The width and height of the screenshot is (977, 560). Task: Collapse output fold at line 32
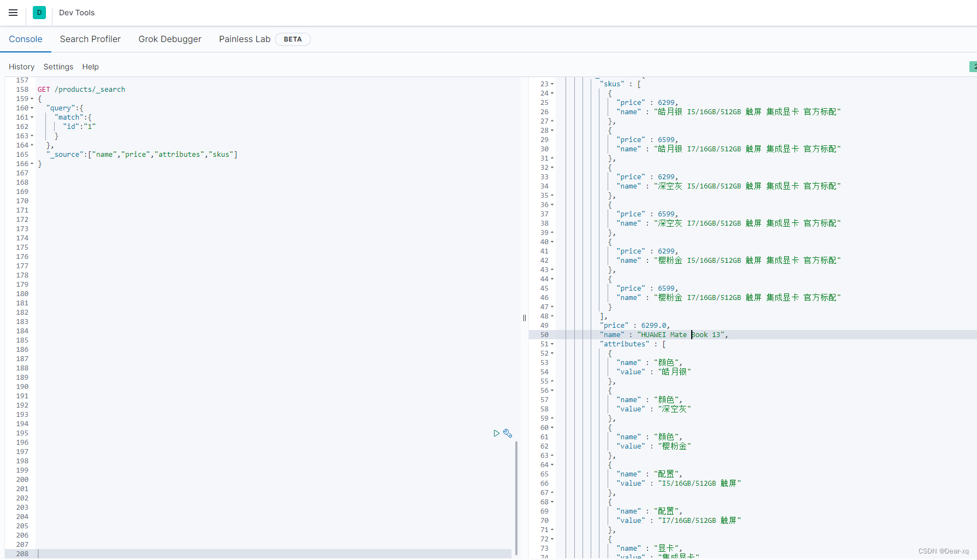[552, 168]
